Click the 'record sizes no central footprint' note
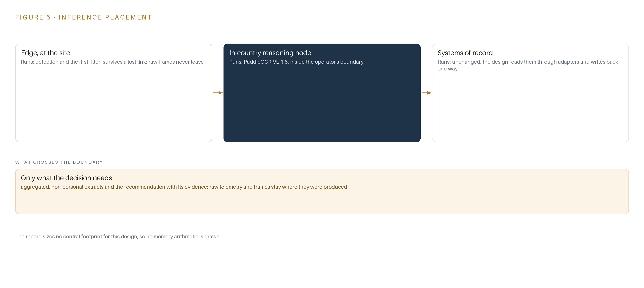Image resolution: width=644 pixels, height=288 pixels. 118,236
